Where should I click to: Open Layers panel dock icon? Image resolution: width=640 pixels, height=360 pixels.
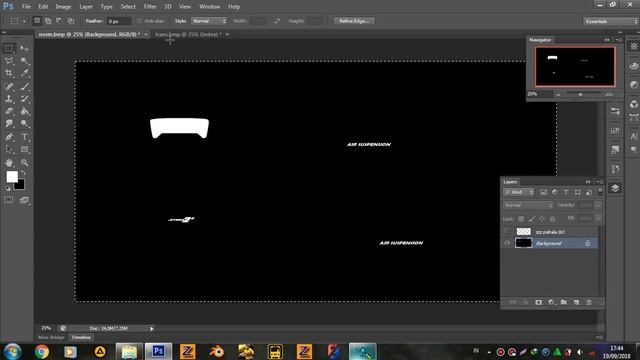coord(615,188)
